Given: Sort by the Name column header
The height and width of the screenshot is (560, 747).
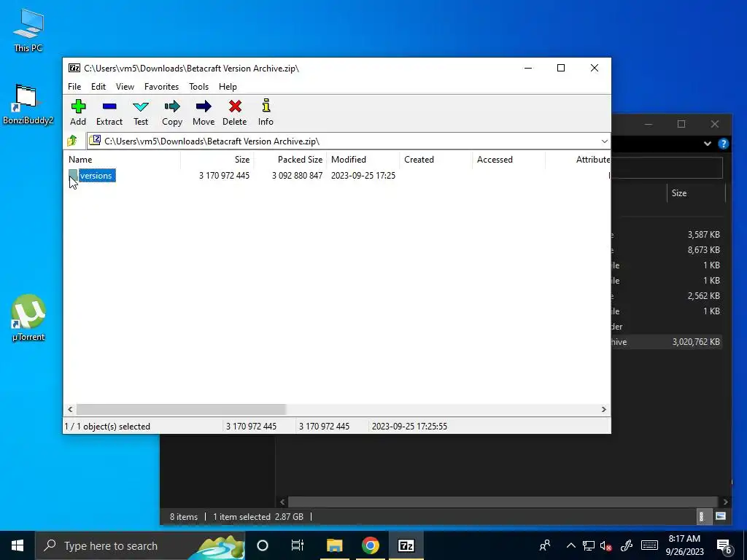Looking at the screenshot, I should 122,160.
